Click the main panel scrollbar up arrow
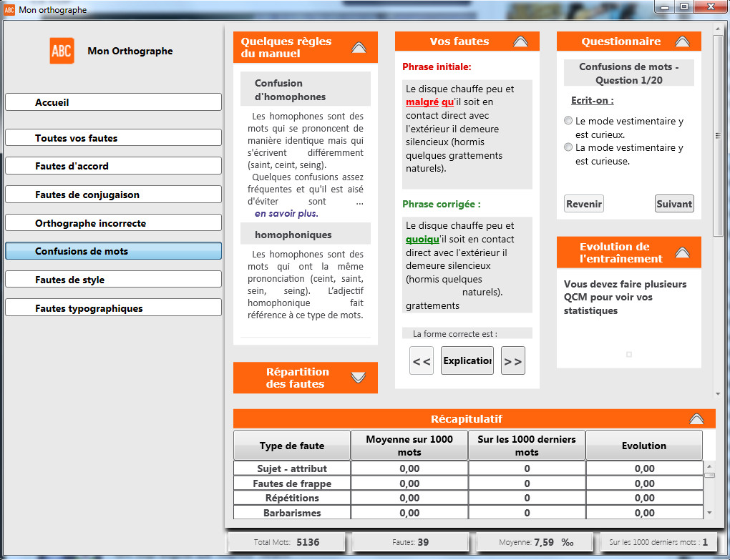The height and width of the screenshot is (560, 730). coord(717,29)
